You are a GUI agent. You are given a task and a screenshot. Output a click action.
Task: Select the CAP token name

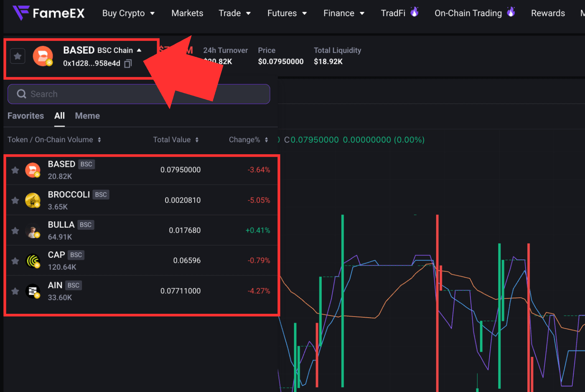[56, 255]
